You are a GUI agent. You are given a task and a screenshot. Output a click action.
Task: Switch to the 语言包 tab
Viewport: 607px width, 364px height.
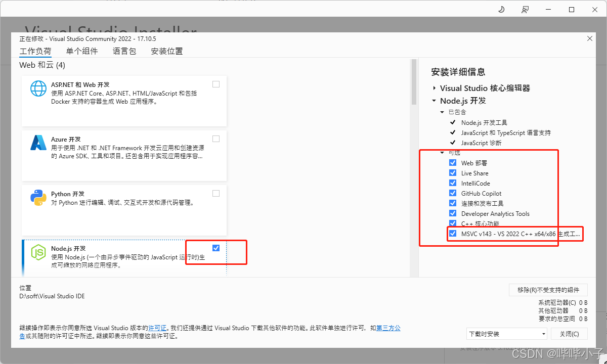pyautogui.click(x=124, y=51)
